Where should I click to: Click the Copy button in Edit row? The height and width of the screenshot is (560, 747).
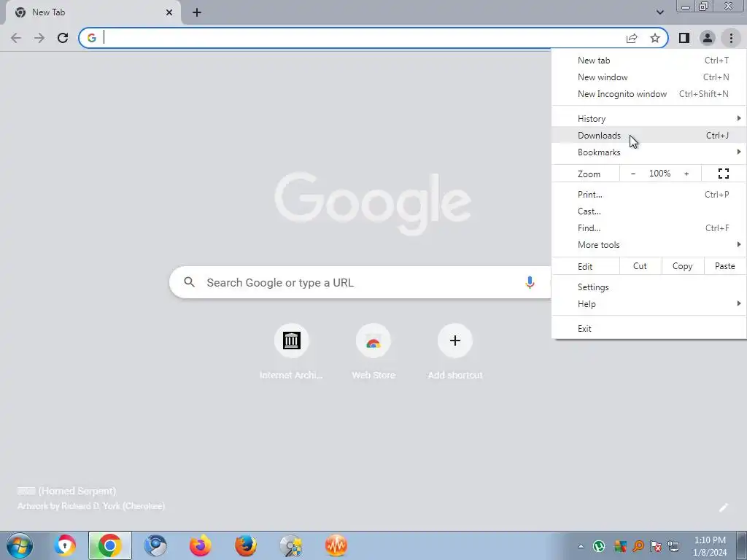(682, 266)
